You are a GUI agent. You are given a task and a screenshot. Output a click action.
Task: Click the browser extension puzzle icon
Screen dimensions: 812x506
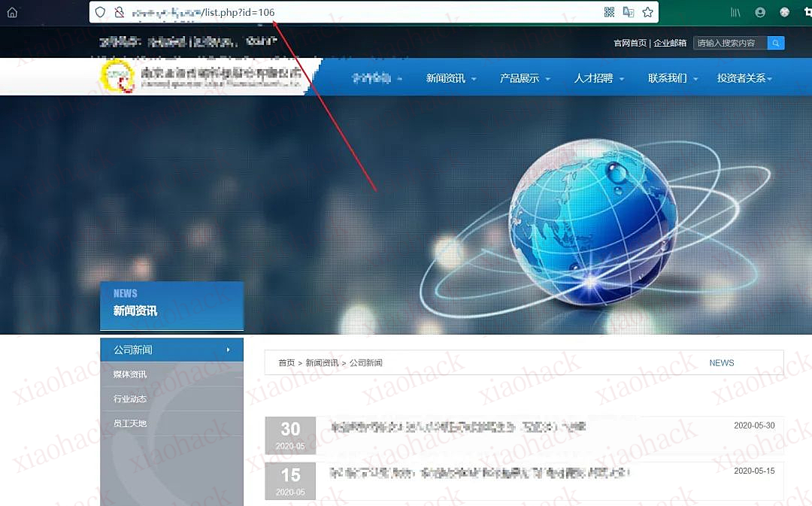[x=785, y=12]
